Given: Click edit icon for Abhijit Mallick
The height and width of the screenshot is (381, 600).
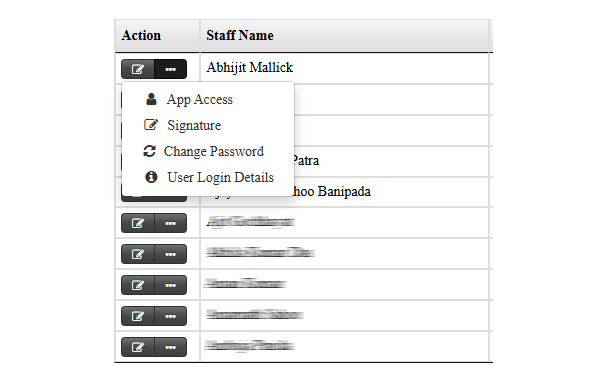Looking at the screenshot, I should point(138,69).
